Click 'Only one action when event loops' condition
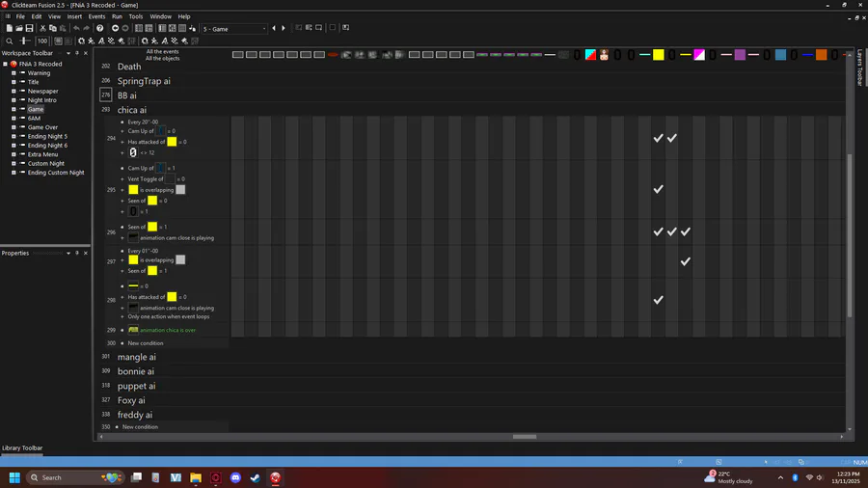This screenshot has width=868, height=488. [x=169, y=317]
